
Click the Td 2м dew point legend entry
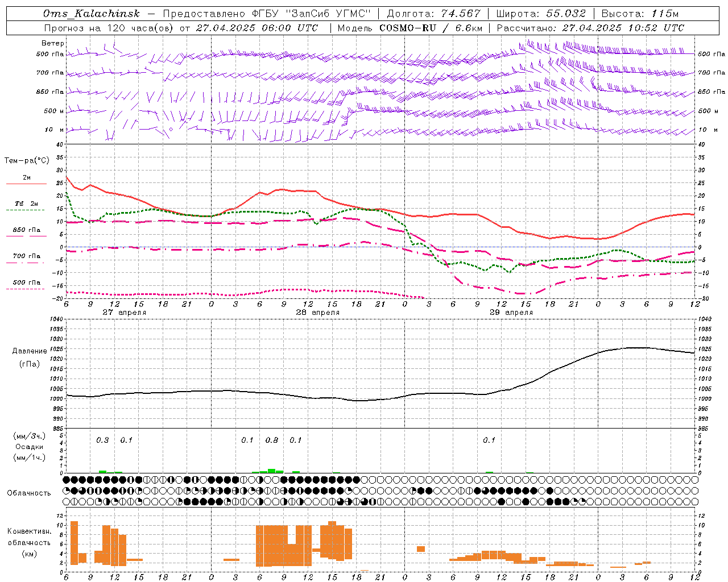pos(26,204)
